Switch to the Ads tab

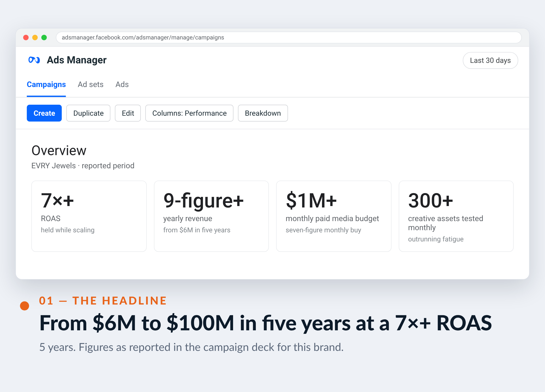point(122,84)
